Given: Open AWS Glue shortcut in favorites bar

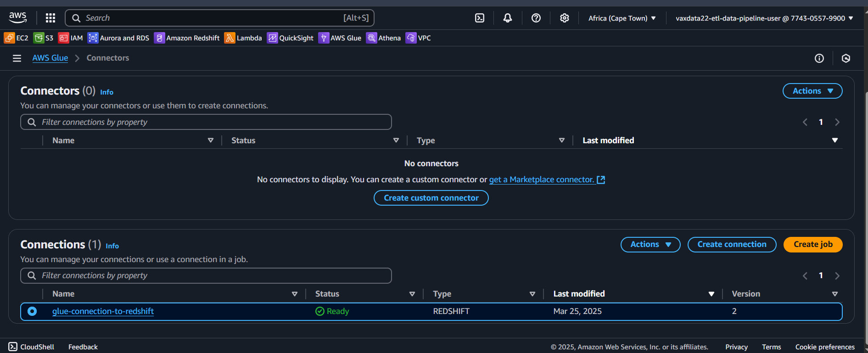Looking at the screenshot, I should [x=340, y=38].
